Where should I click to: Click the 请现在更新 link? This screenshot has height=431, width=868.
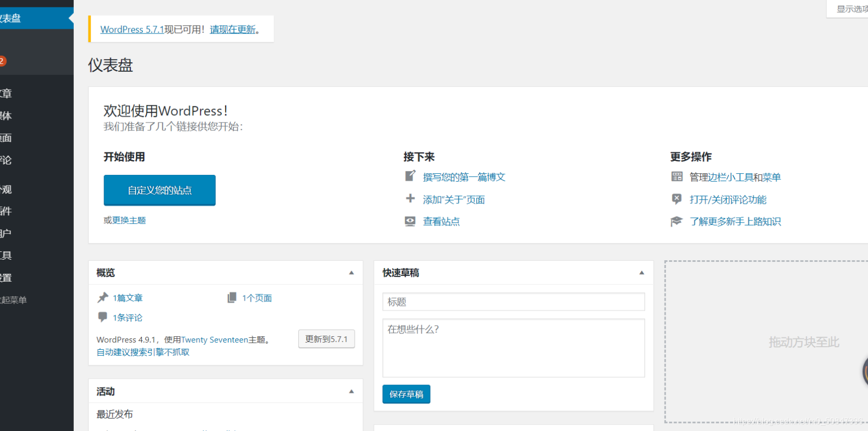[233, 29]
